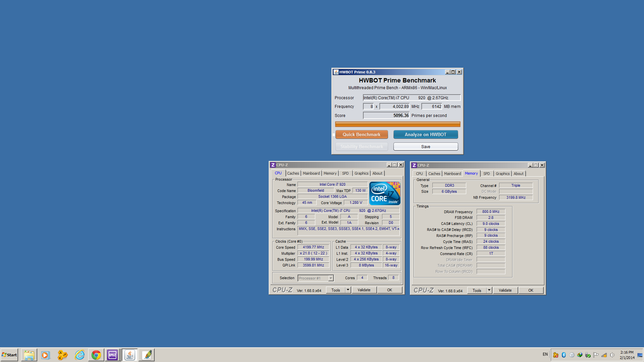This screenshot has height=362, width=644.
Task: Expand Tools dropdown arrow in right CPU-Z
Action: 489,290
